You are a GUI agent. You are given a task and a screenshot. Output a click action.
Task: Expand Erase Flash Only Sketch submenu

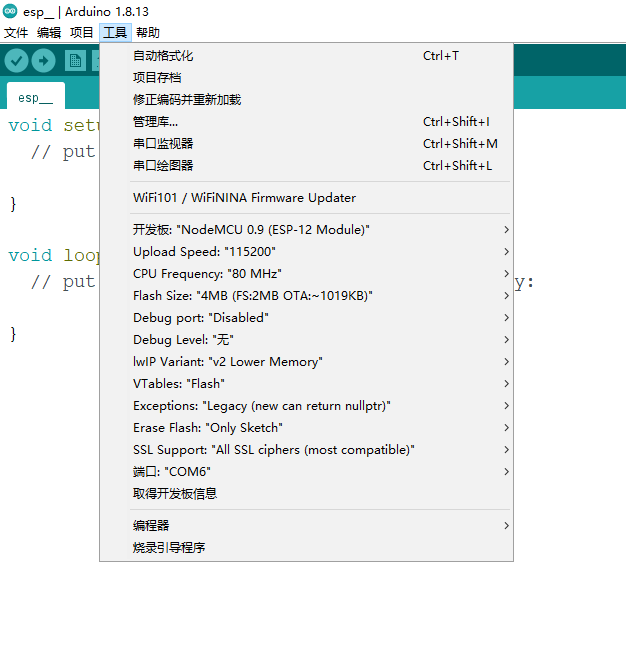point(306,428)
